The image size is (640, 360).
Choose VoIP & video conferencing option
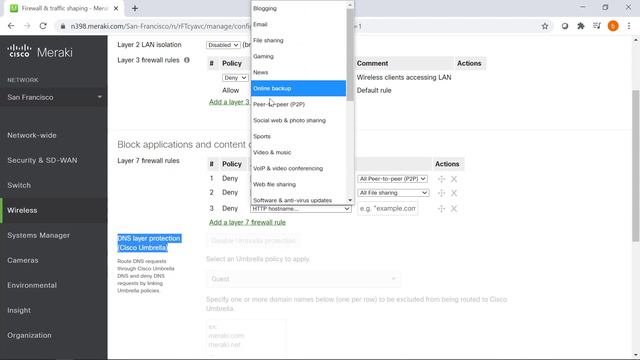coord(298,168)
